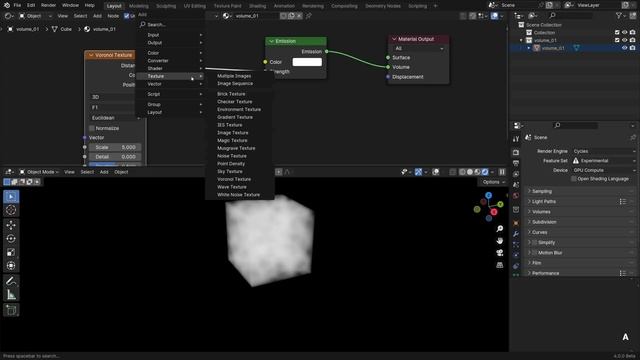Click the Add menu Search field
The height and width of the screenshot is (360, 640).
click(x=170, y=24)
